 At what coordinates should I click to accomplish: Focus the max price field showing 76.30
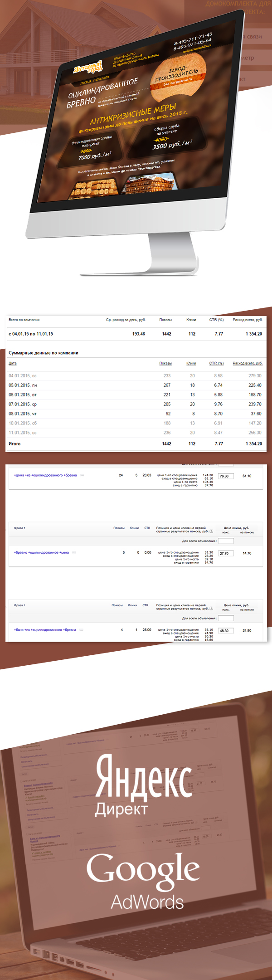pyautogui.click(x=226, y=476)
